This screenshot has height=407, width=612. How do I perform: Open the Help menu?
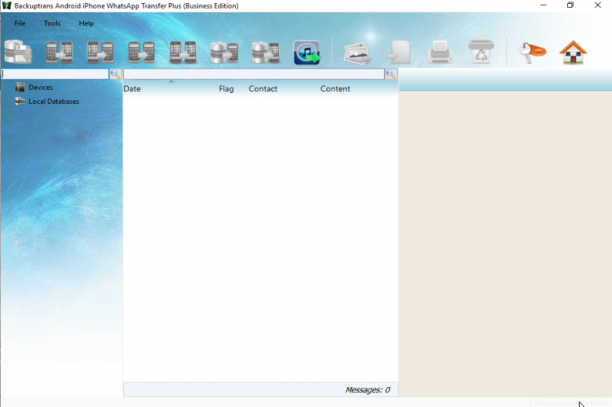pyautogui.click(x=86, y=23)
